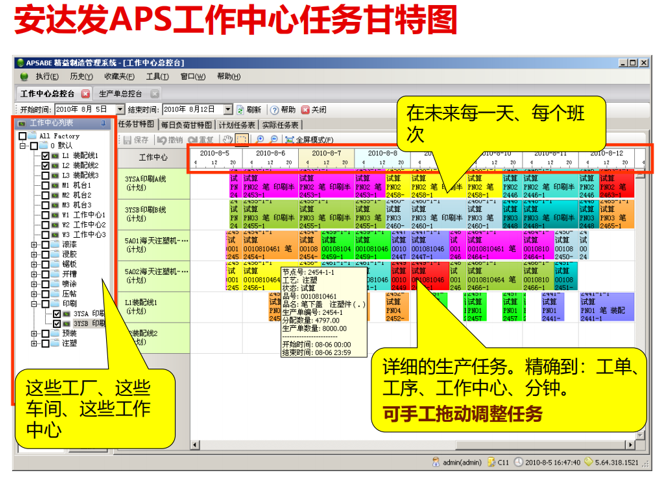This screenshot has width=661, height=477.
Task: Open the 开始时间 date dropdown arrow
Action: coord(120,110)
